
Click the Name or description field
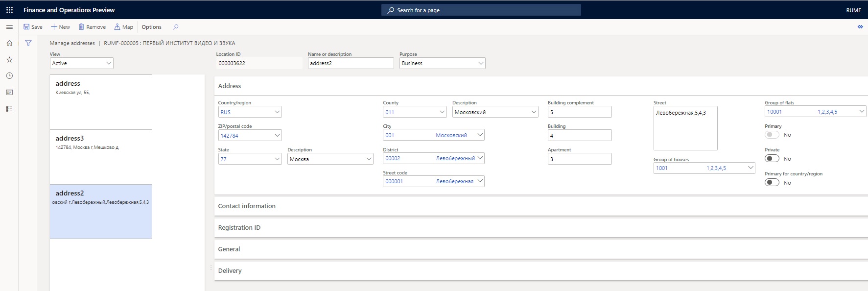click(351, 63)
